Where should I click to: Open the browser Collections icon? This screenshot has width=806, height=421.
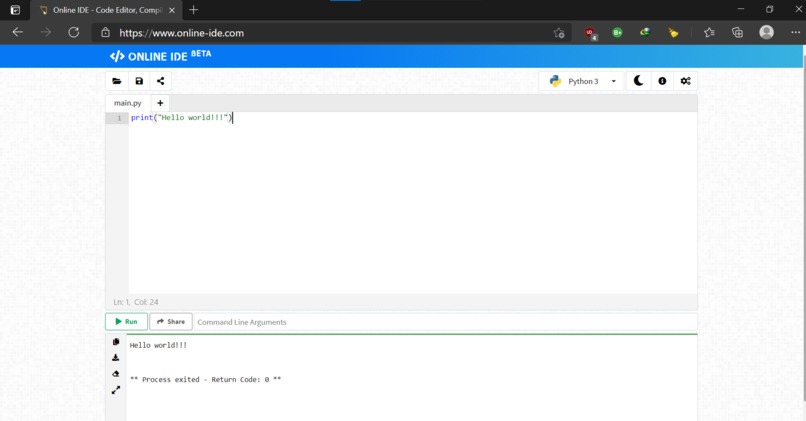point(738,32)
